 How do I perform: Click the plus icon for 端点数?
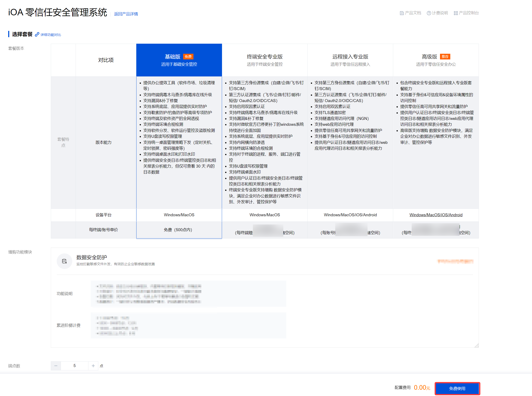click(93, 366)
